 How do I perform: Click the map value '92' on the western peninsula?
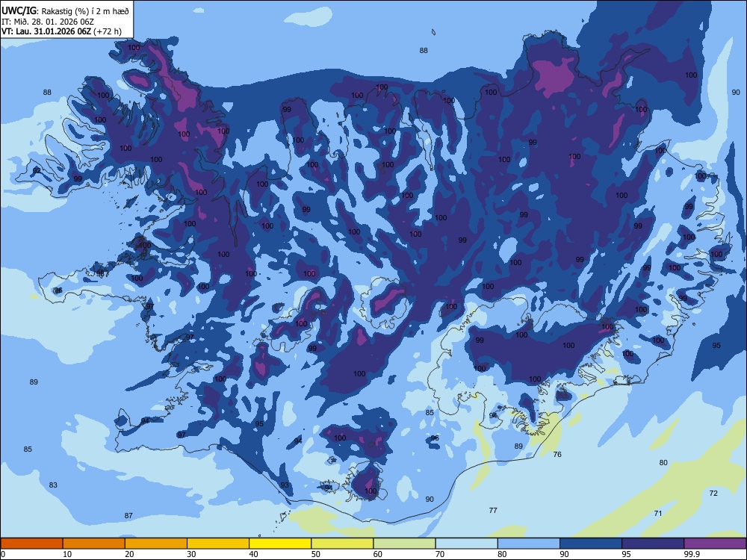pyautogui.click(x=37, y=170)
